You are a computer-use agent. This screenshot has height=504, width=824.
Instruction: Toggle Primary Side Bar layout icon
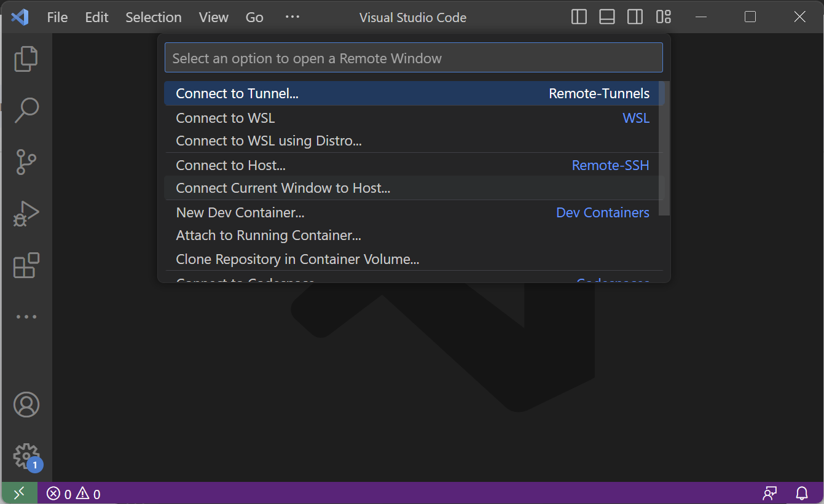coord(579,17)
